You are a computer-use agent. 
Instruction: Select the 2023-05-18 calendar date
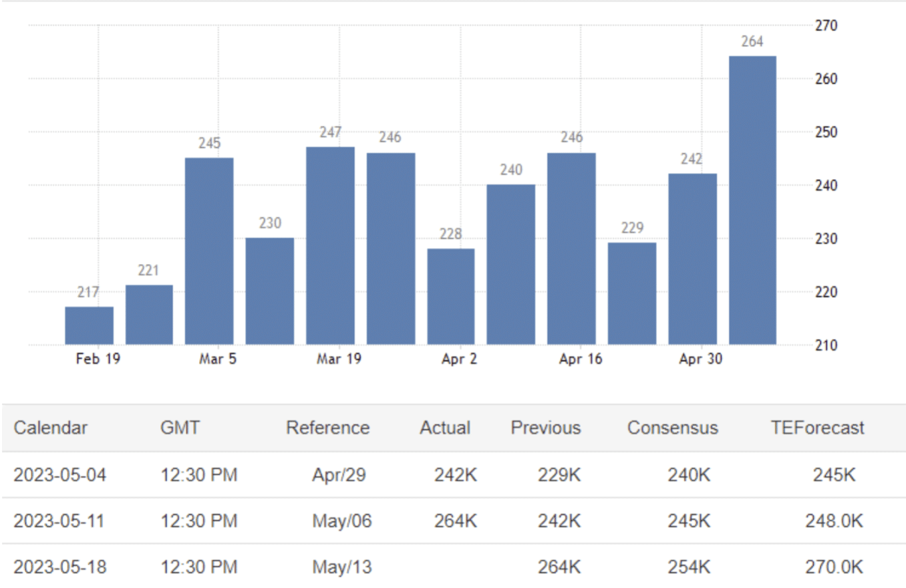59,567
